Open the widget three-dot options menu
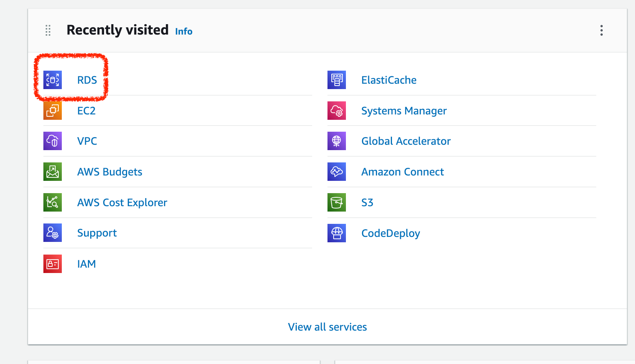Image resolution: width=635 pixels, height=364 pixels. click(602, 30)
